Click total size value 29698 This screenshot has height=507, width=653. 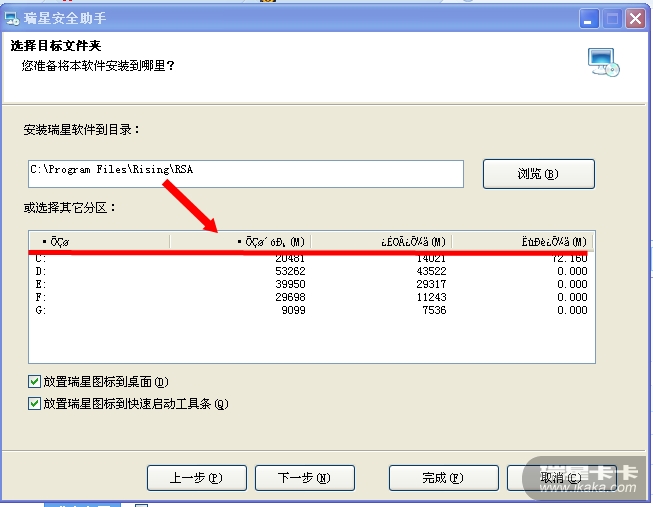coord(290,297)
